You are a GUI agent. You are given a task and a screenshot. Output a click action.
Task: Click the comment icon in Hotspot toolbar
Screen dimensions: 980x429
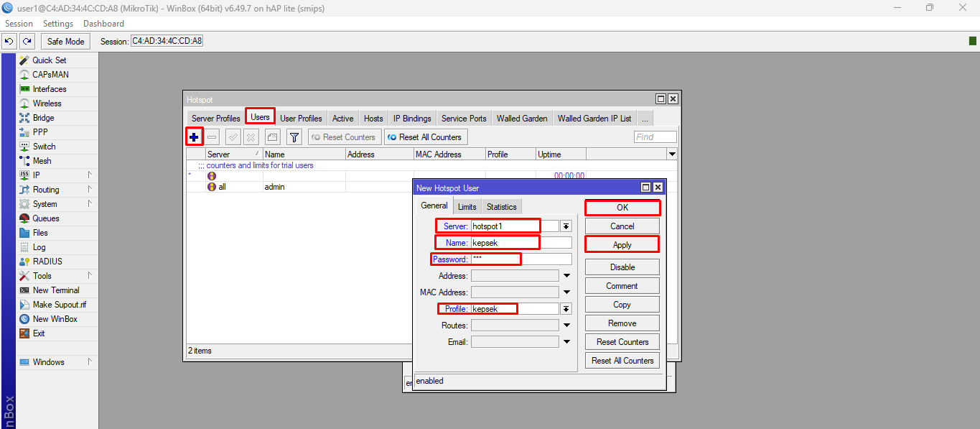coord(272,137)
